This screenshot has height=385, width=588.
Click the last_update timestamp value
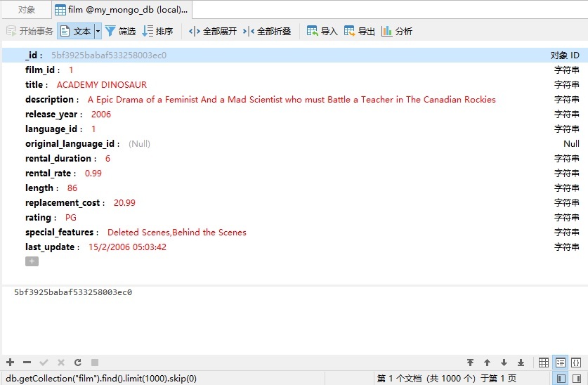127,247
